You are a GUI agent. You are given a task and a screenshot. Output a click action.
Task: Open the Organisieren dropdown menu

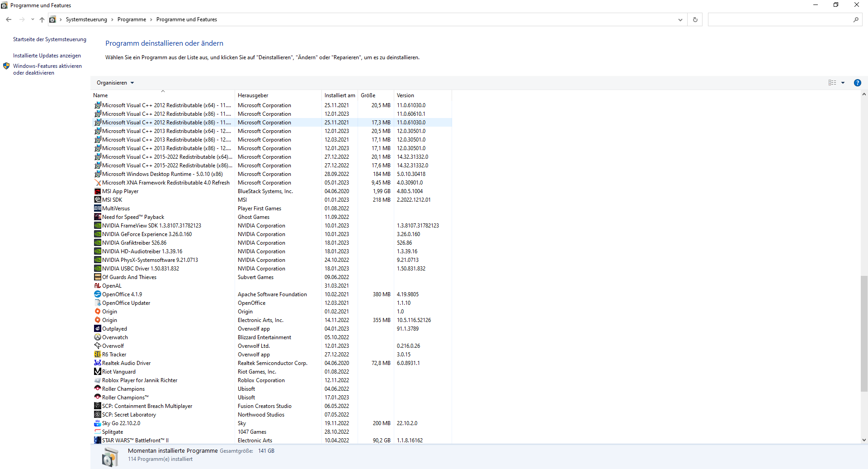pos(115,83)
